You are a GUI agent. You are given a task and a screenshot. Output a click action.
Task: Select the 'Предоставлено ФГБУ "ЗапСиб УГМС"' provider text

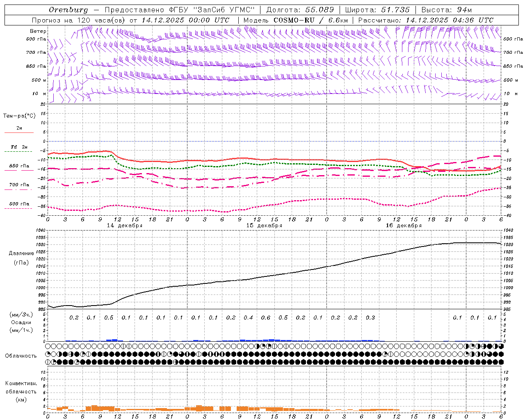pyautogui.click(x=180, y=10)
